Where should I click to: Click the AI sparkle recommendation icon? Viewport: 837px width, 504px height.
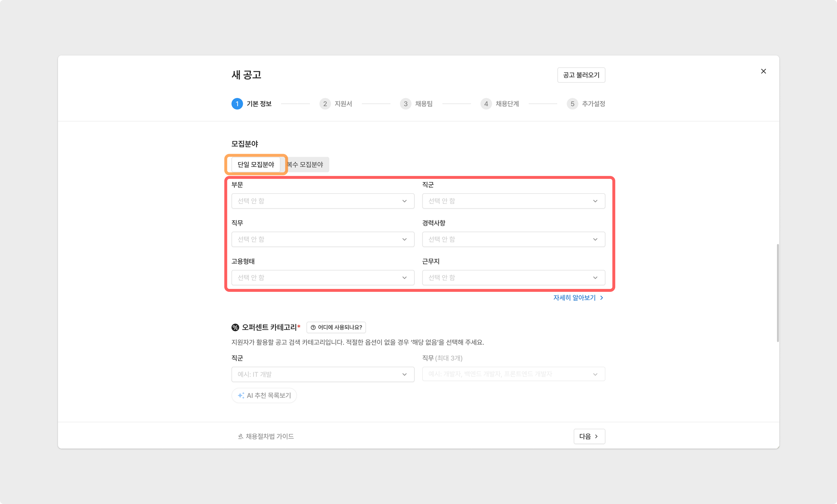click(241, 395)
